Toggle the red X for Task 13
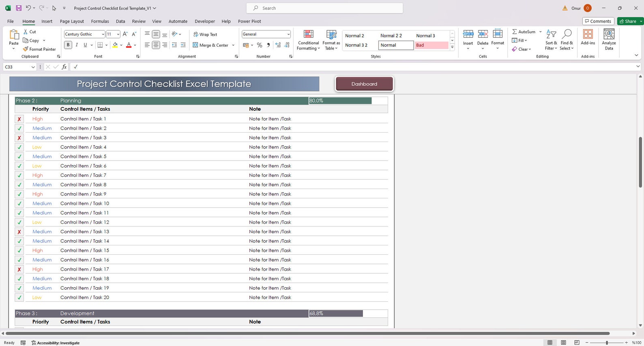This screenshot has width=644, height=346. point(19,232)
